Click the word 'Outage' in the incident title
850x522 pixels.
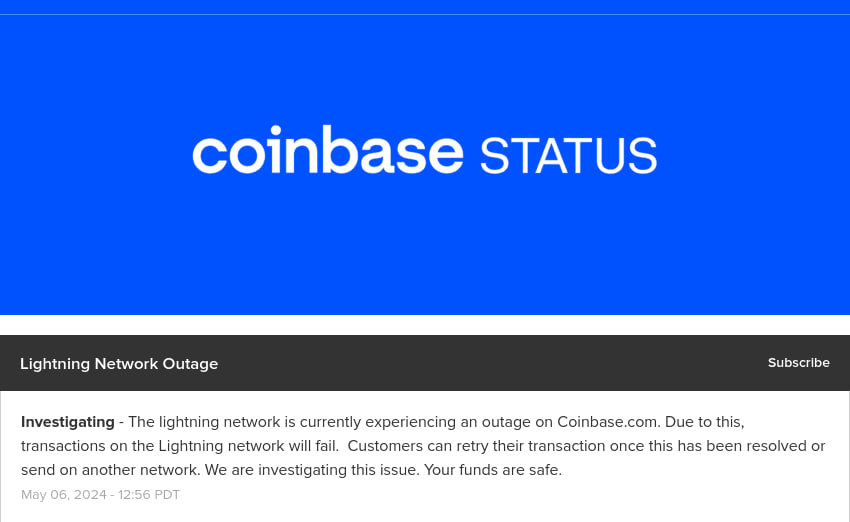coord(189,364)
